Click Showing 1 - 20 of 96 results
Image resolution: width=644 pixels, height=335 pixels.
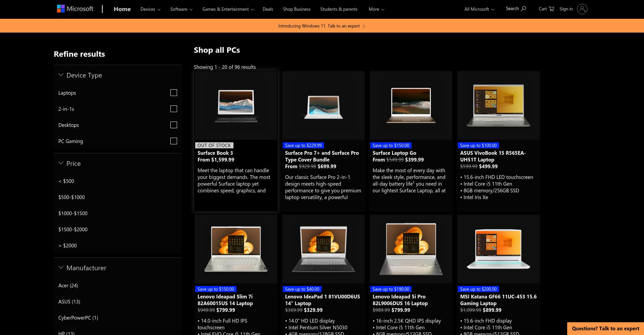(225, 67)
